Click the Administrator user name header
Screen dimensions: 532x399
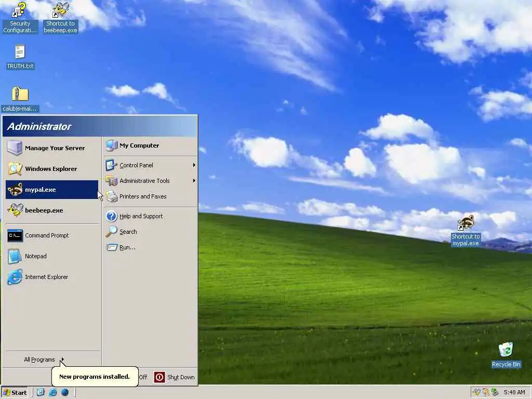click(39, 127)
